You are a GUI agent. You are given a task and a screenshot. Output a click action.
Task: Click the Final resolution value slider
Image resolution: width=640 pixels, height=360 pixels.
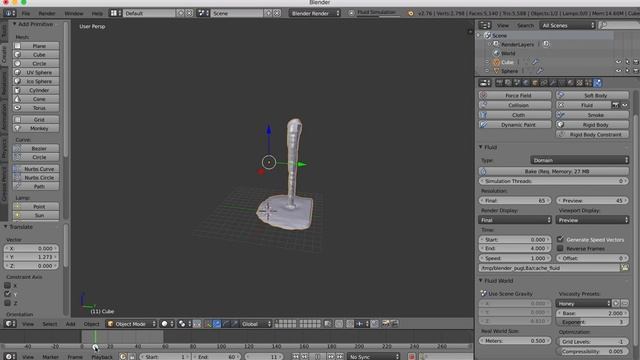pyautogui.click(x=515, y=200)
